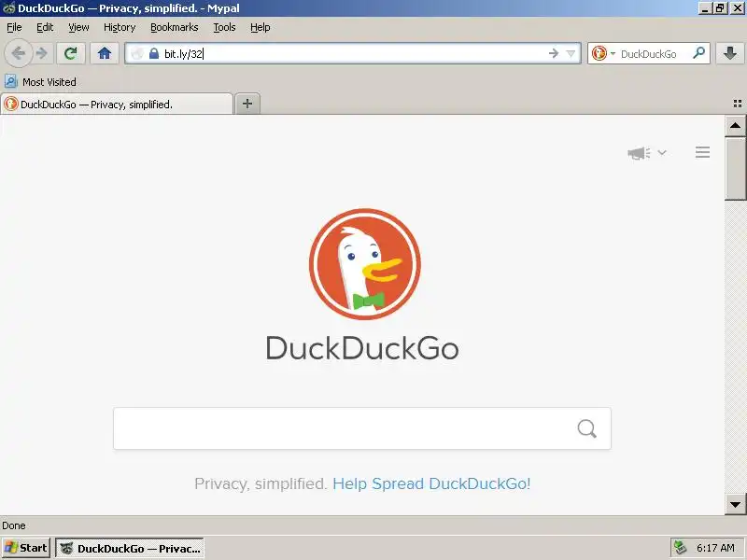Open a new tab with plus button

click(247, 104)
